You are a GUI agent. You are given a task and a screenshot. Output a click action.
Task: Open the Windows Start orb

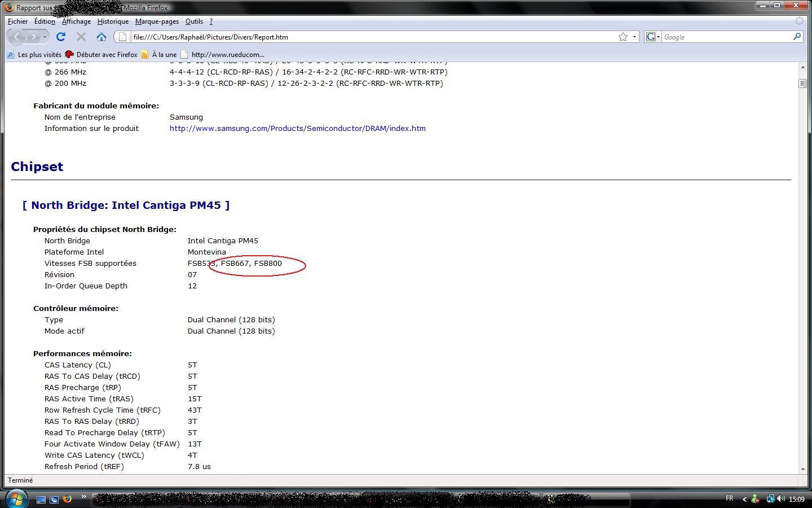16,499
